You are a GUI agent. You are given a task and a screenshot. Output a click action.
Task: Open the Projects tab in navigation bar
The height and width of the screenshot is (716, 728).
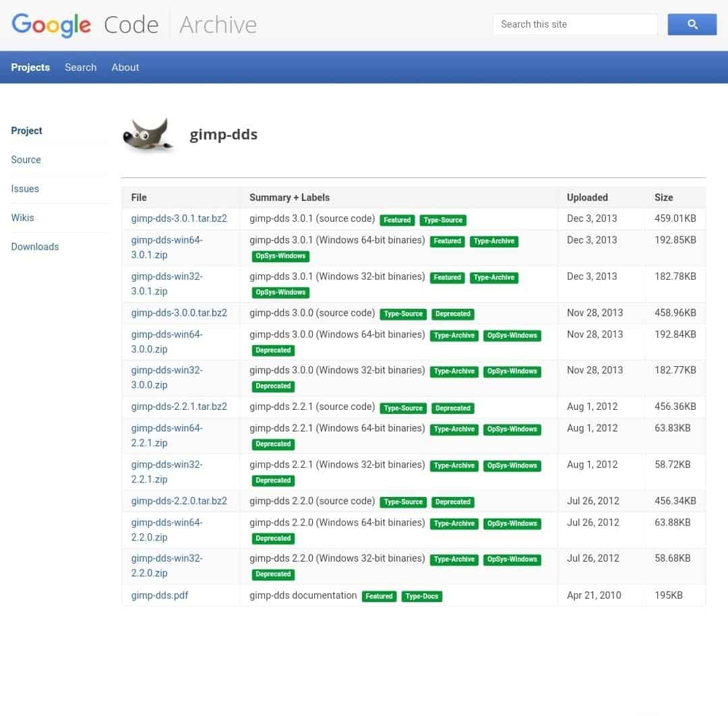point(30,67)
